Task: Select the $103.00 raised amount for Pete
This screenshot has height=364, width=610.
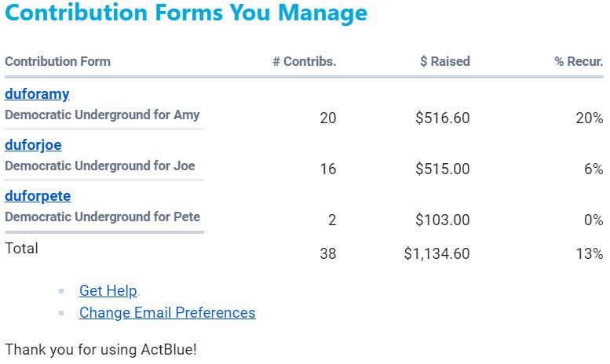Action: pos(443,220)
